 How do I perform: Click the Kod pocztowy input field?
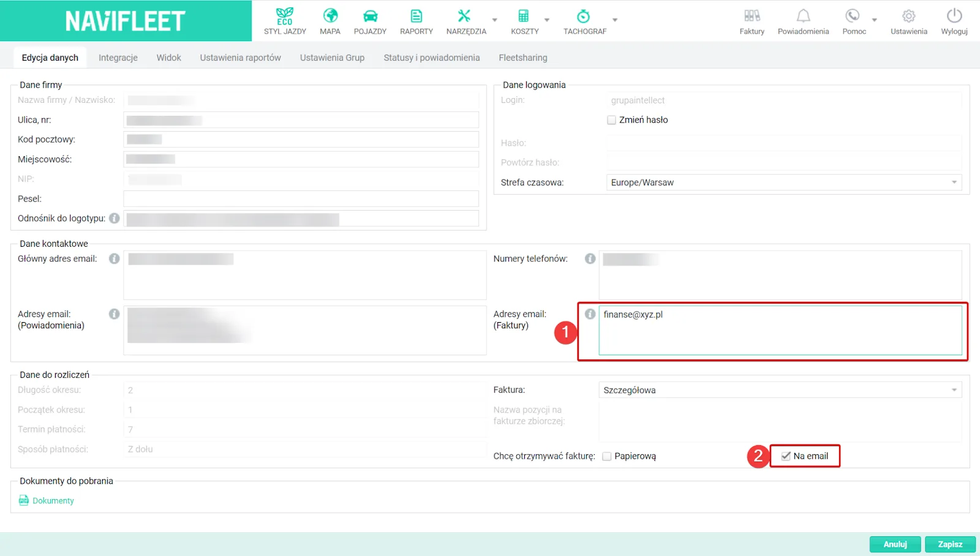click(x=301, y=140)
